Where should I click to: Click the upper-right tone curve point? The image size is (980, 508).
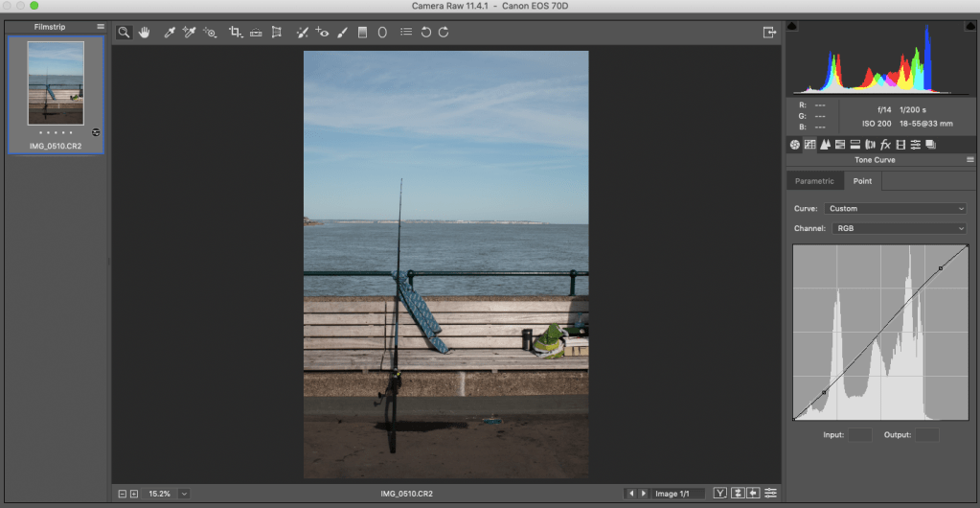(x=941, y=268)
